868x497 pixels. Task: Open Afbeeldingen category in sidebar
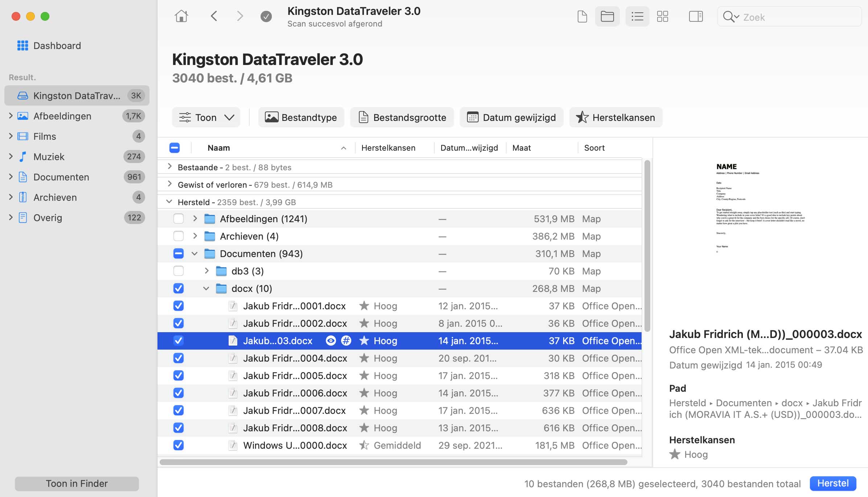click(x=77, y=116)
